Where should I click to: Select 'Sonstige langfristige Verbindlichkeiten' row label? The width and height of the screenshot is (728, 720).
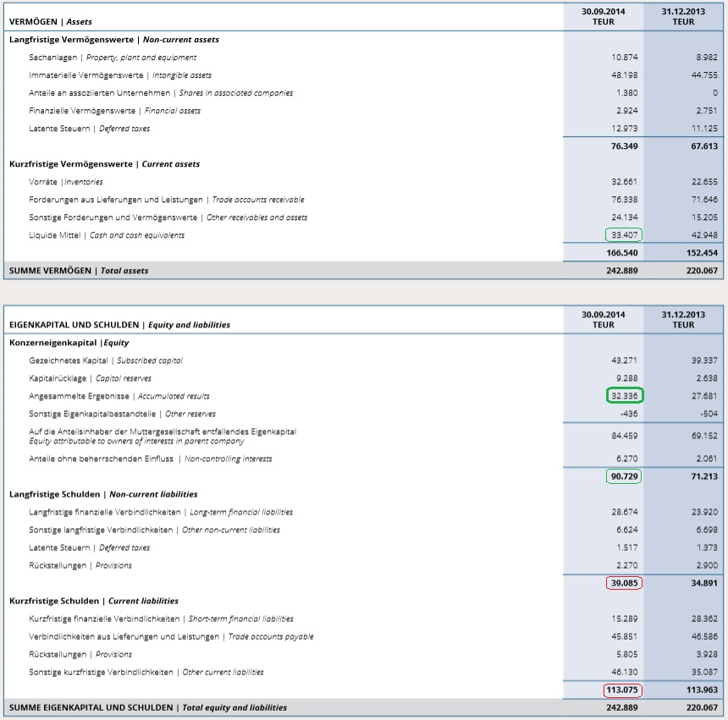point(155,530)
